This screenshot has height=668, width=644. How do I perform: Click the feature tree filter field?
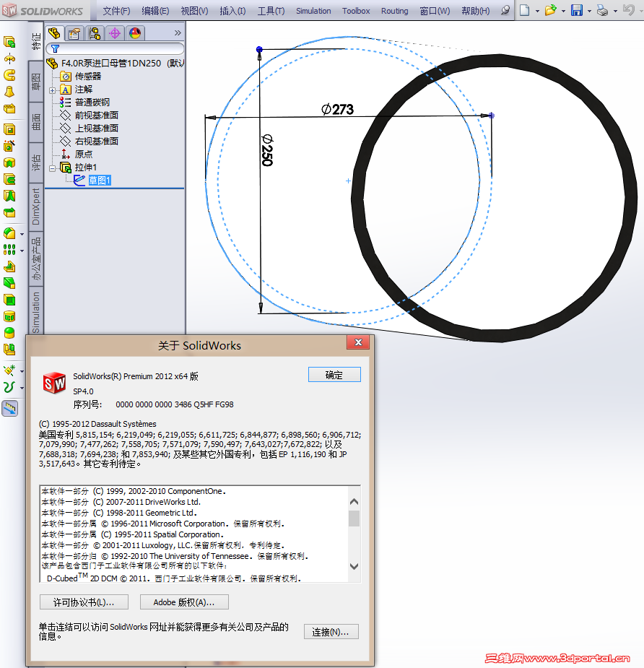click(x=116, y=48)
